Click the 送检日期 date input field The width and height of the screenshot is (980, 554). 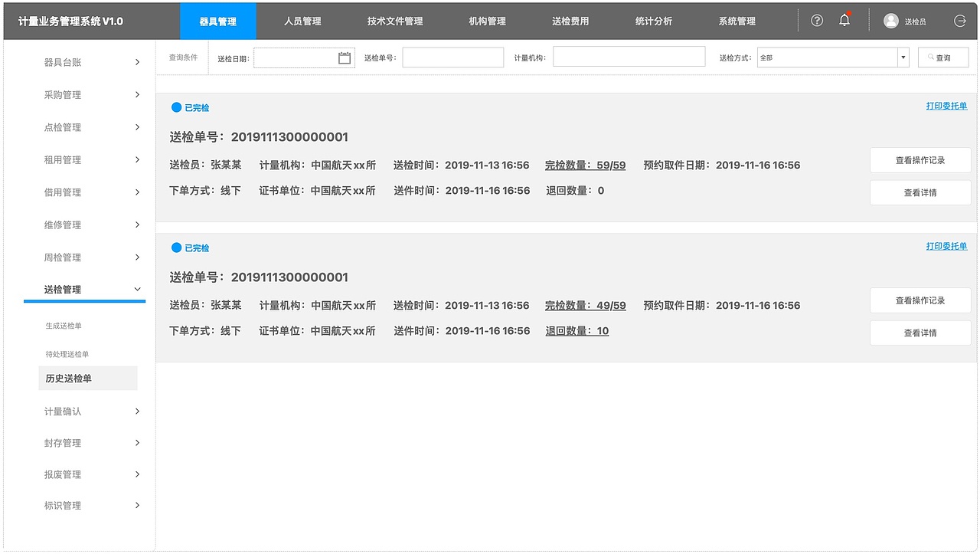304,57
